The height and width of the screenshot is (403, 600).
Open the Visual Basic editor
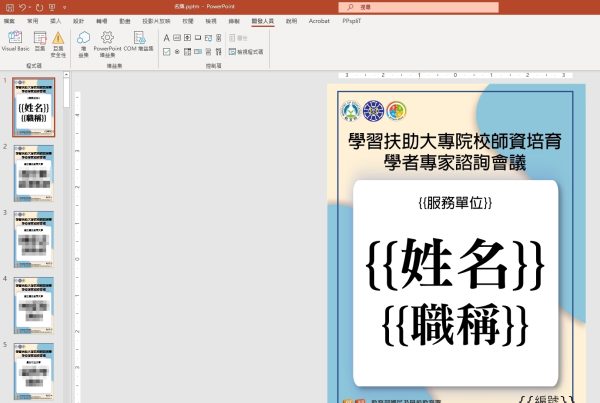point(15,40)
